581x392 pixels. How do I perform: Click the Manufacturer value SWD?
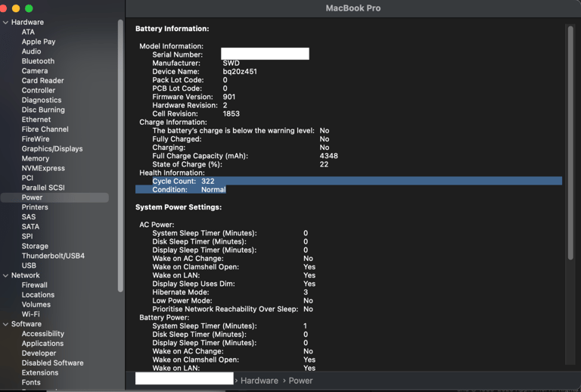coord(231,64)
